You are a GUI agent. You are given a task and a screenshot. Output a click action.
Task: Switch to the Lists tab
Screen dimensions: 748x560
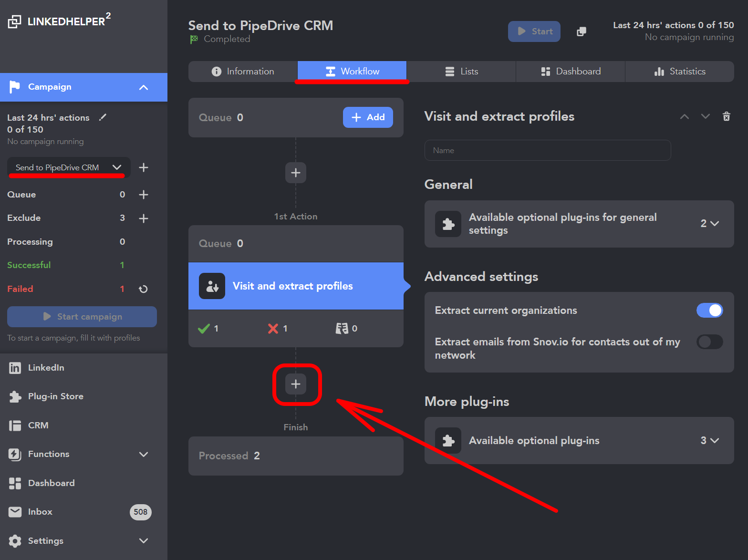[x=461, y=72]
